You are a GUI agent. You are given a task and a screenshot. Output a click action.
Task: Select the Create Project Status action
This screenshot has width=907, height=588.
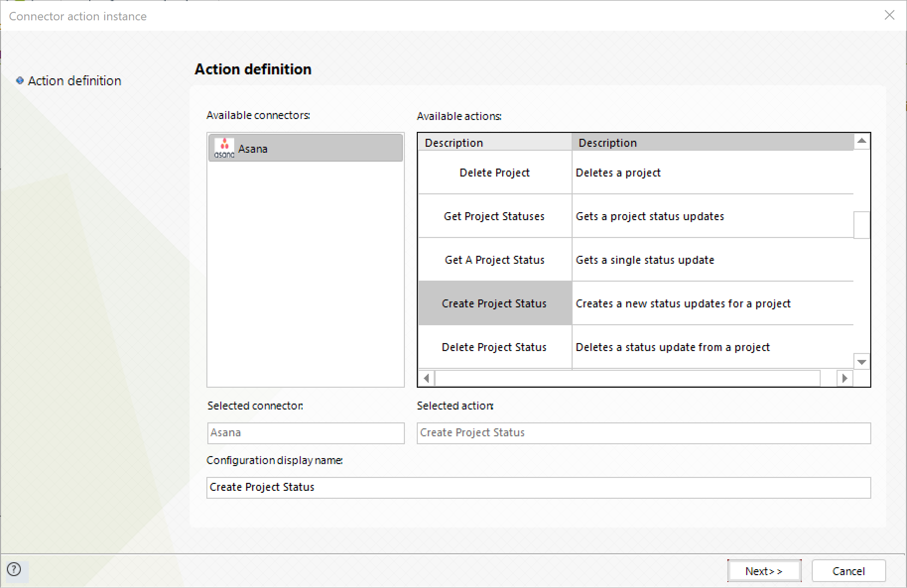pos(495,303)
